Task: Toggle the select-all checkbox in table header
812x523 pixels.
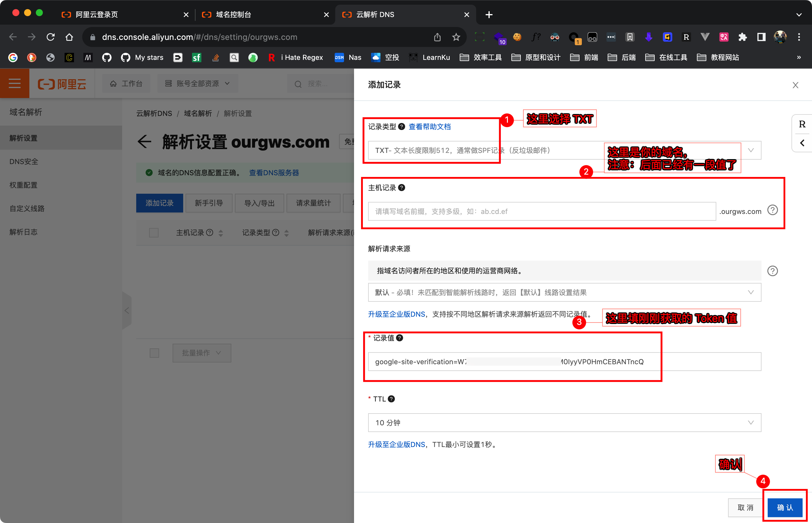Action: [154, 233]
